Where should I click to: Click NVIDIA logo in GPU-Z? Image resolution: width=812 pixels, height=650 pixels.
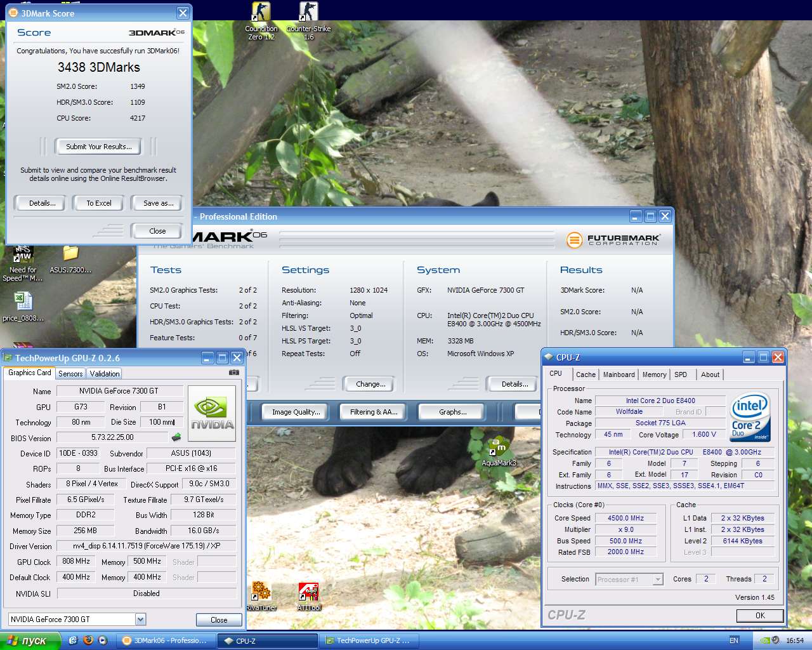212,413
